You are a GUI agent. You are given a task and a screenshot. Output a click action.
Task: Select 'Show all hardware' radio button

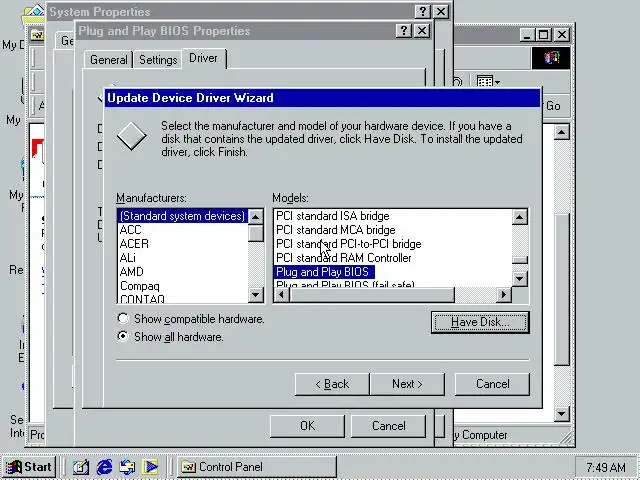123,336
